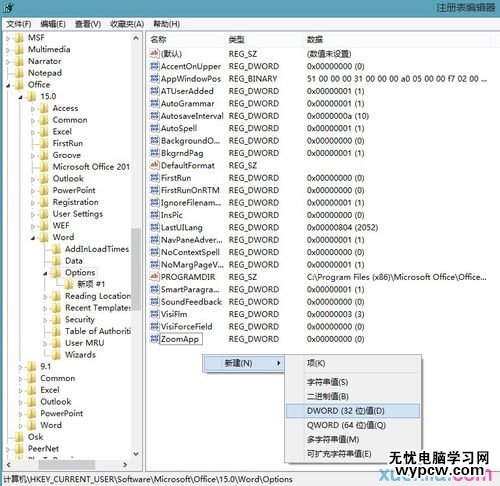Viewport: 500px width, 486px height.
Task: Open the 编辑(E) menu
Action: coord(53,24)
